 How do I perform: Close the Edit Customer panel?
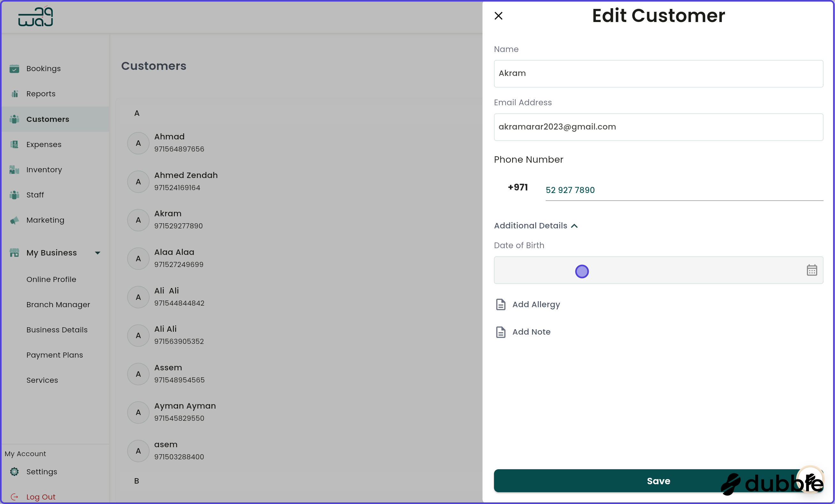tap(498, 16)
